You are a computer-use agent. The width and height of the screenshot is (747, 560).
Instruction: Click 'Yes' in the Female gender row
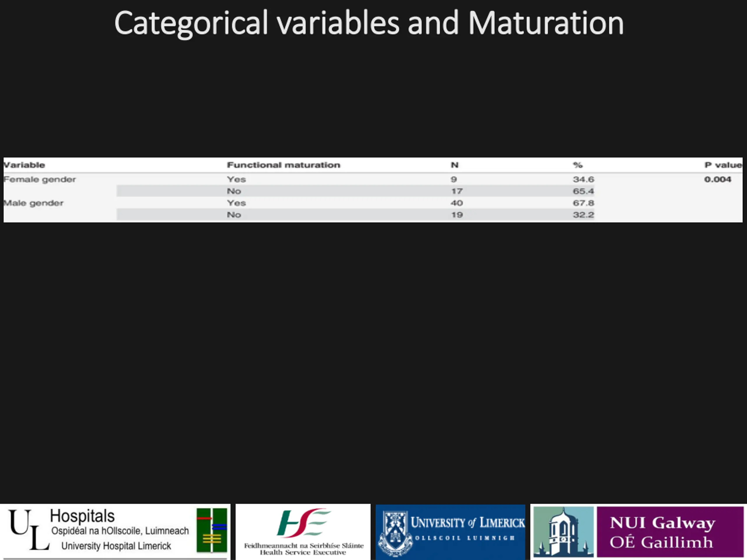pos(236,179)
